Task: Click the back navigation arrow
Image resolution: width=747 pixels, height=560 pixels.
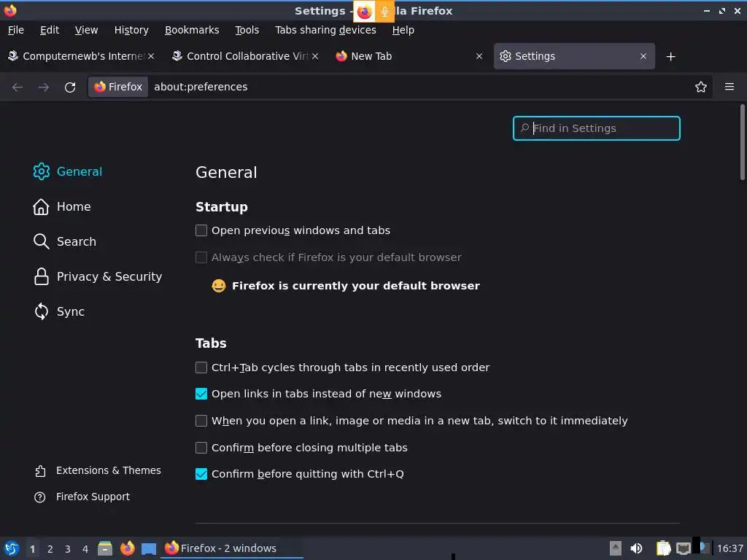Action: (18, 87)
